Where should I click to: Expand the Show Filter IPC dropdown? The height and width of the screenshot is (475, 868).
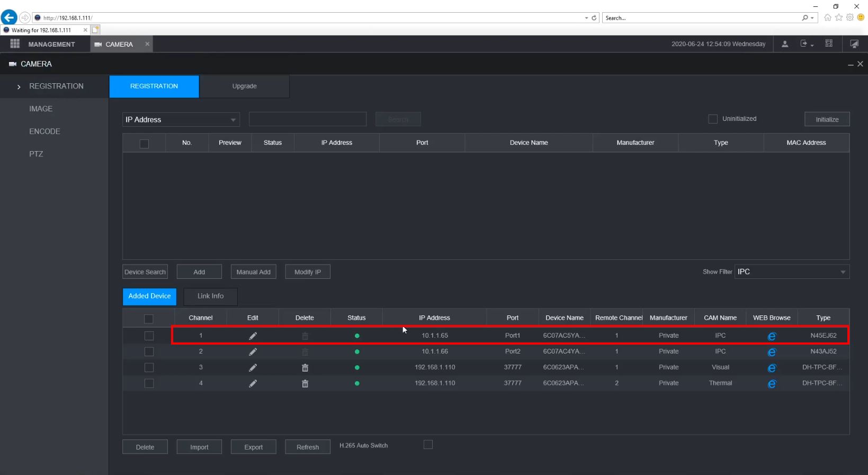pos(792,272)
